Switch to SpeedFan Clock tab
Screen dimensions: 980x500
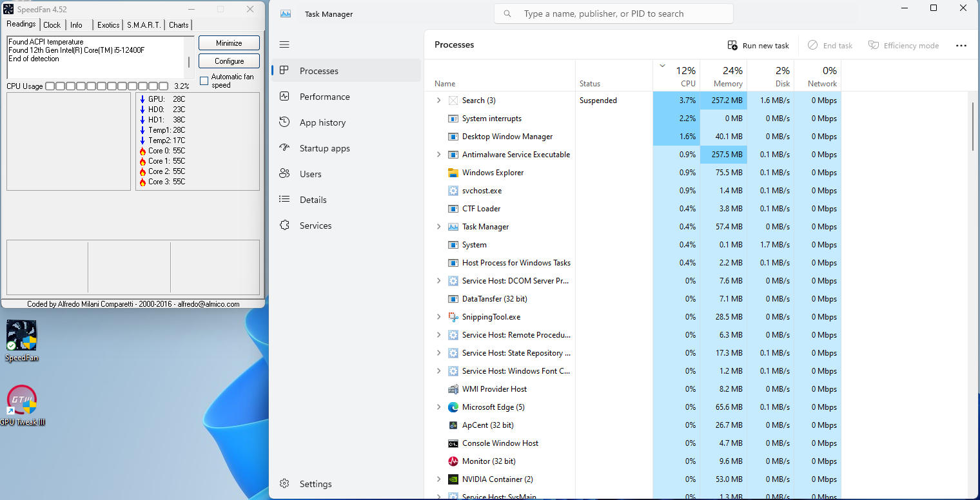coord(52,25)
